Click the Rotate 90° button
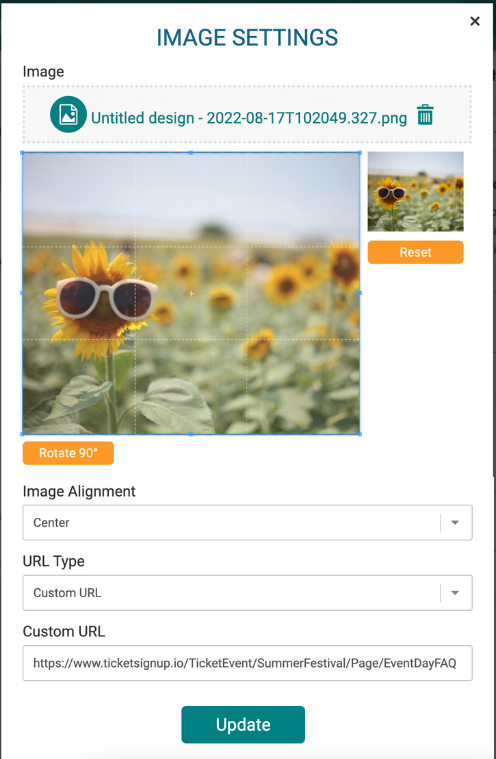The height and width of the screenshot is (759, 496). pyautogui.click(x=68, y=453)
